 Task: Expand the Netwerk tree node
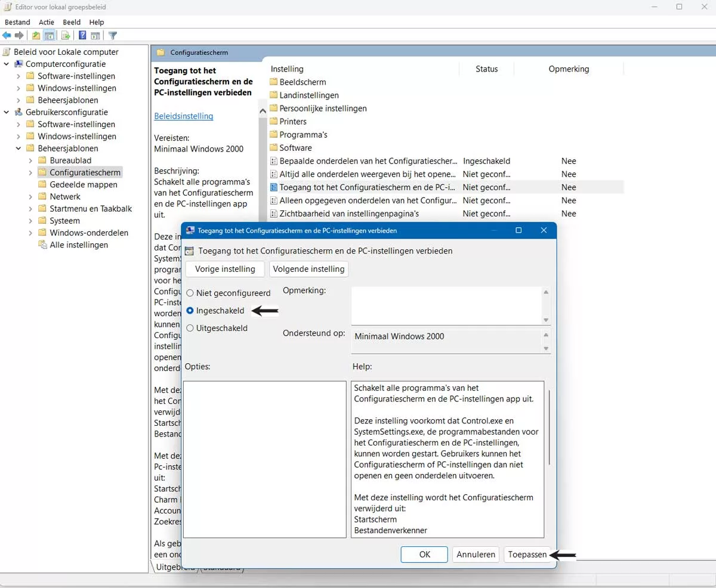[30, 196]
